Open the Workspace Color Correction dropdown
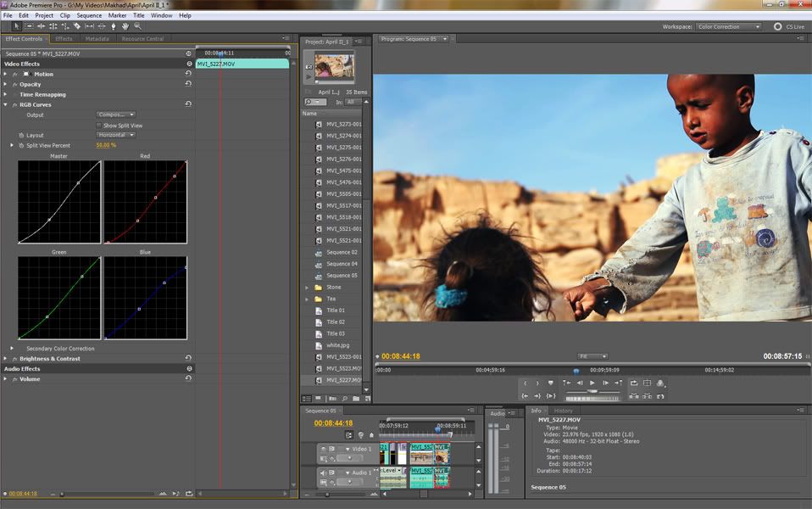The image size is (812, 509). coord(728,27)
